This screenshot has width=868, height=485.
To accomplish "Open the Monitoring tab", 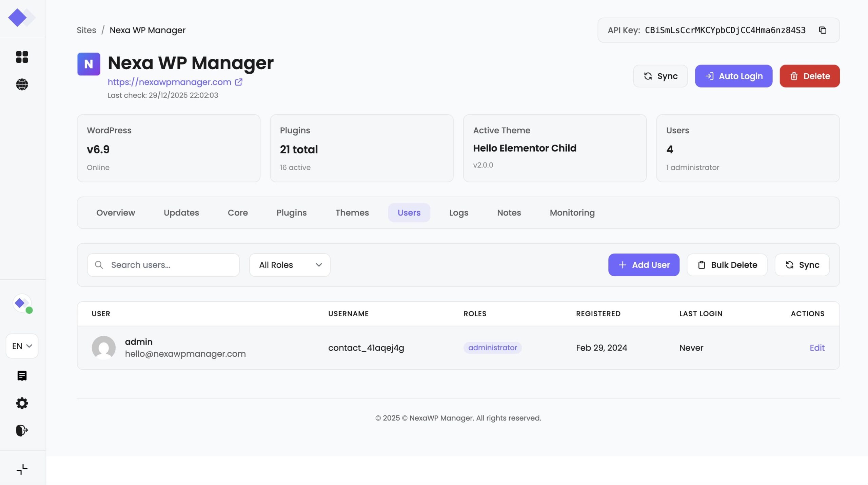I will 572,213.
